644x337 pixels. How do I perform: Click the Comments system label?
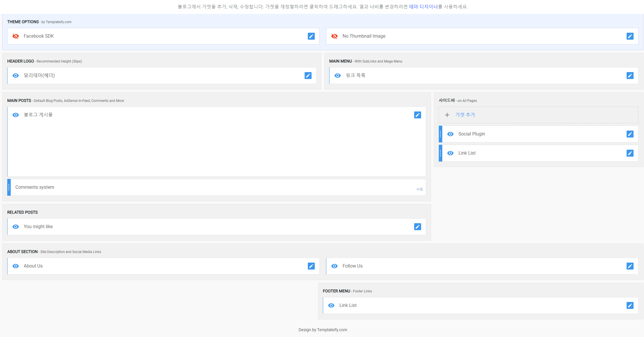click(35, 187)
